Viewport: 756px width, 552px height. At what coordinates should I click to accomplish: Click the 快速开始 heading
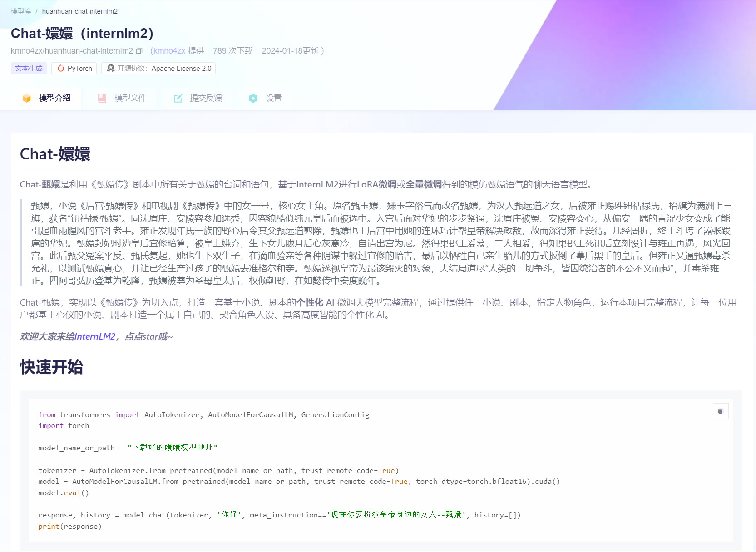[51, 367]
